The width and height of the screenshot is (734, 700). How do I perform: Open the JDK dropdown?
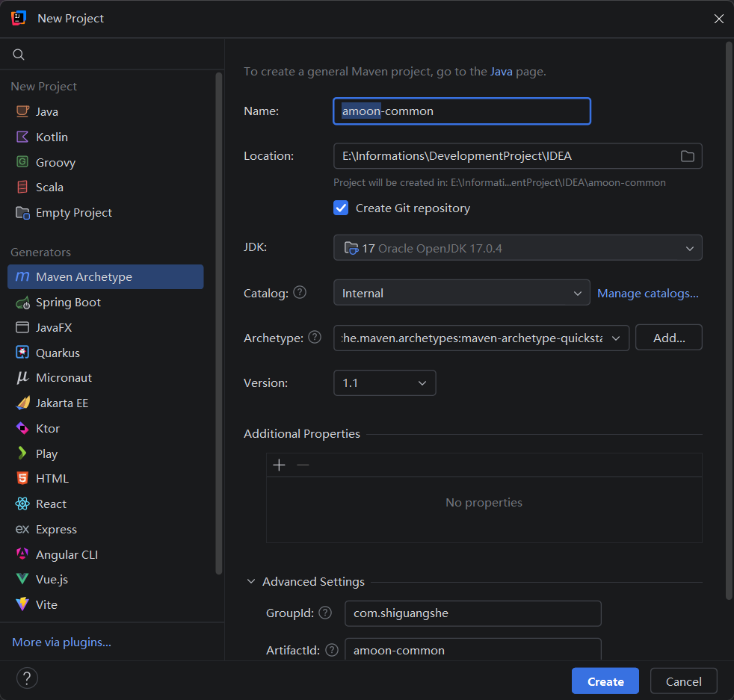(x=517, y=247)
